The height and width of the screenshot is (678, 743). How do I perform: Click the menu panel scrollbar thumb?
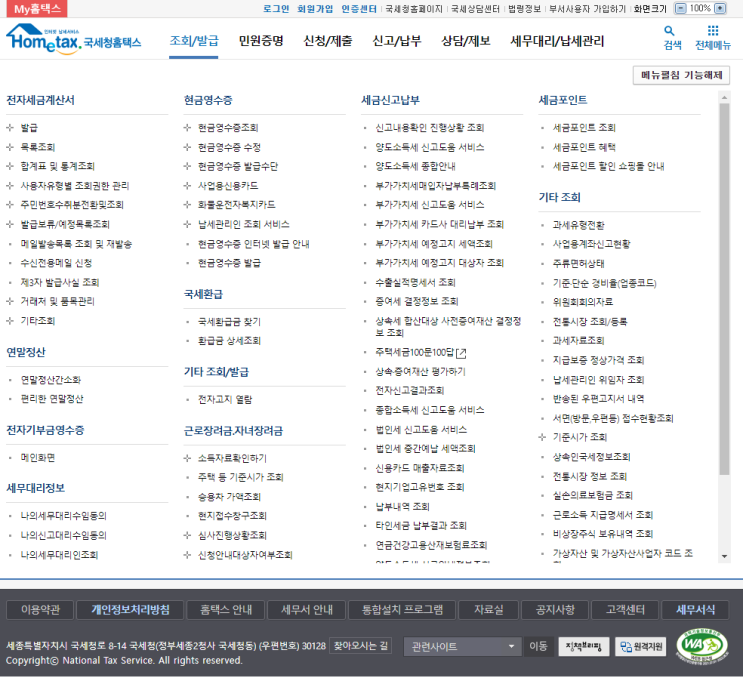724,289
